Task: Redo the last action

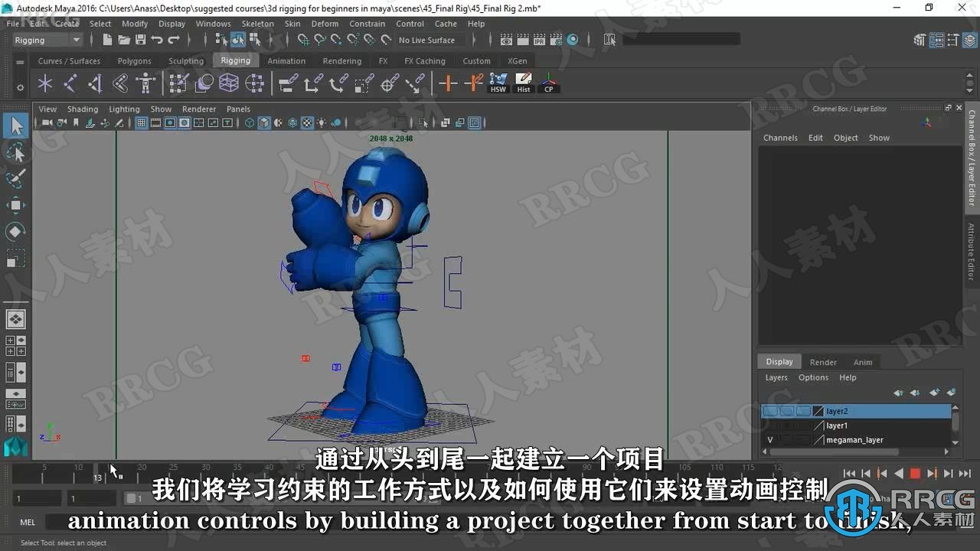Action: [174, 40]
